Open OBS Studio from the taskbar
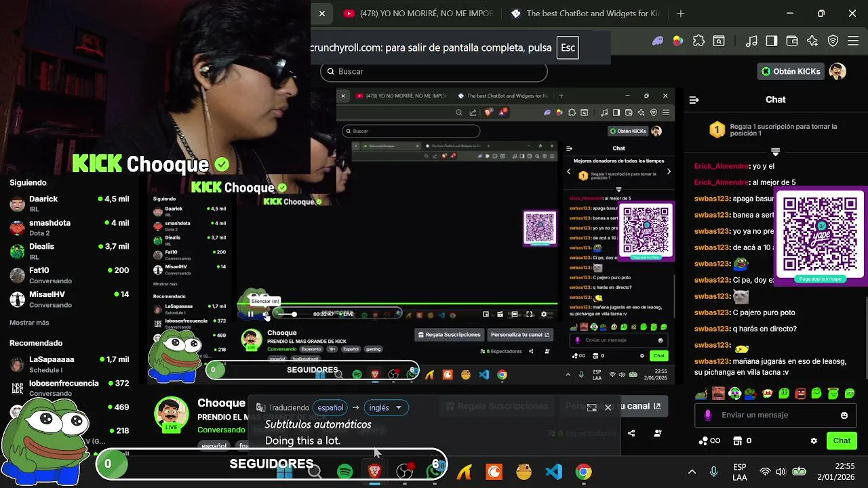Image resolution: width=868 pixels, height=488 pixels. coord(405,472)
